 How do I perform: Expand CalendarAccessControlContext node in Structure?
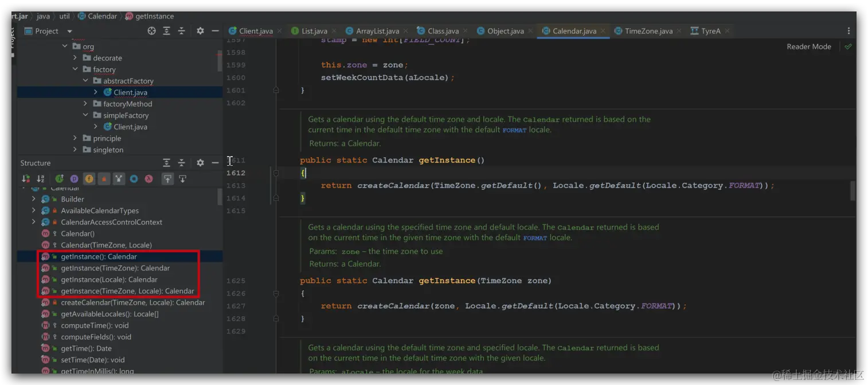pyautogui.click(x=34, y=222)
